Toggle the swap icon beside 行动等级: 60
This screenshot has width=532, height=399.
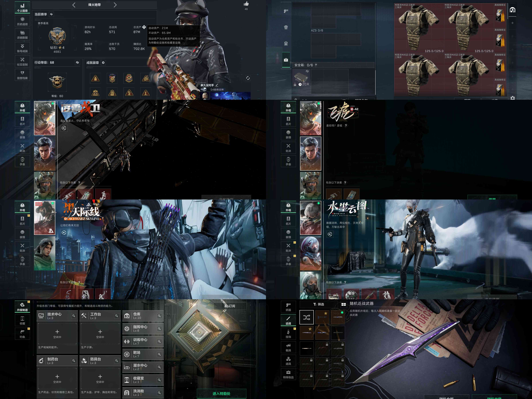coord(77,63)
